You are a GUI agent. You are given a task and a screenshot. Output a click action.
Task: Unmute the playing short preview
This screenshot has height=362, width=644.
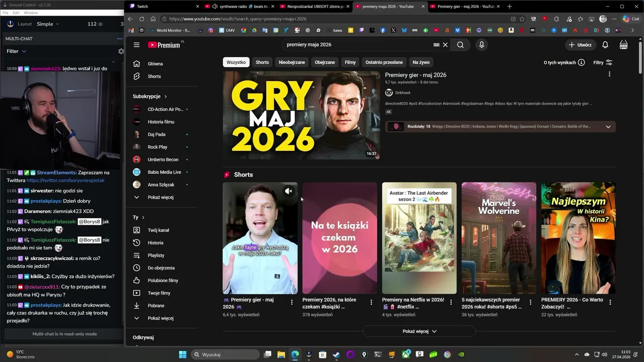coord(288,191)
